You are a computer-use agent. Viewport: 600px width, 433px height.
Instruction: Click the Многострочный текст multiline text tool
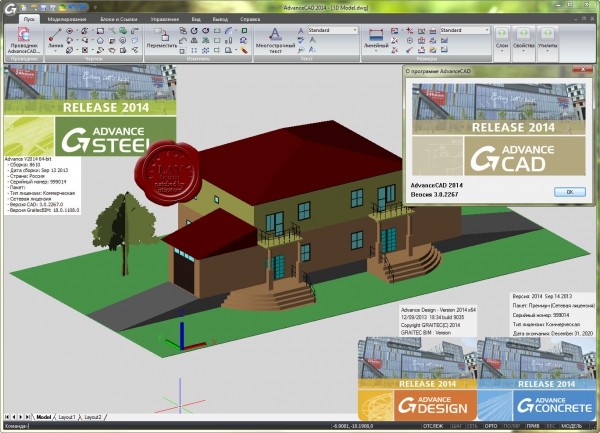(x=275, y=40)
